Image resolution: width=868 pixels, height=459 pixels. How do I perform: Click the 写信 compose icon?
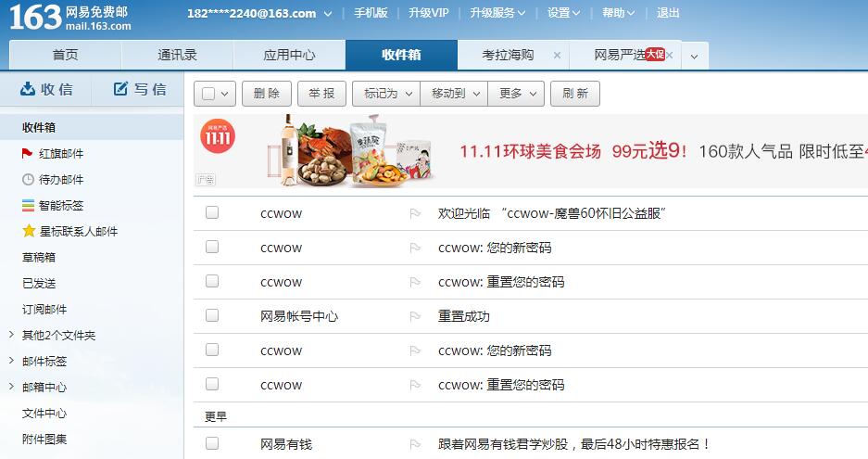tap(120, 89)
